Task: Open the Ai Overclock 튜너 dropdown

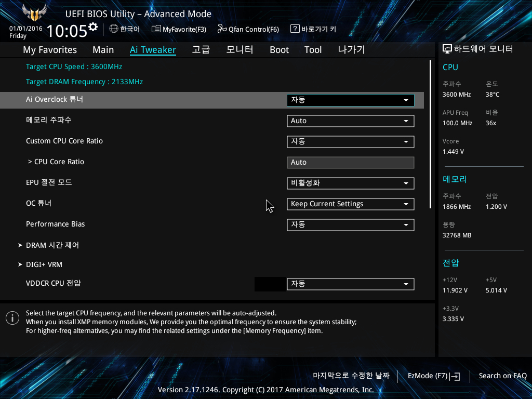Action: click(x=351, y=100)
